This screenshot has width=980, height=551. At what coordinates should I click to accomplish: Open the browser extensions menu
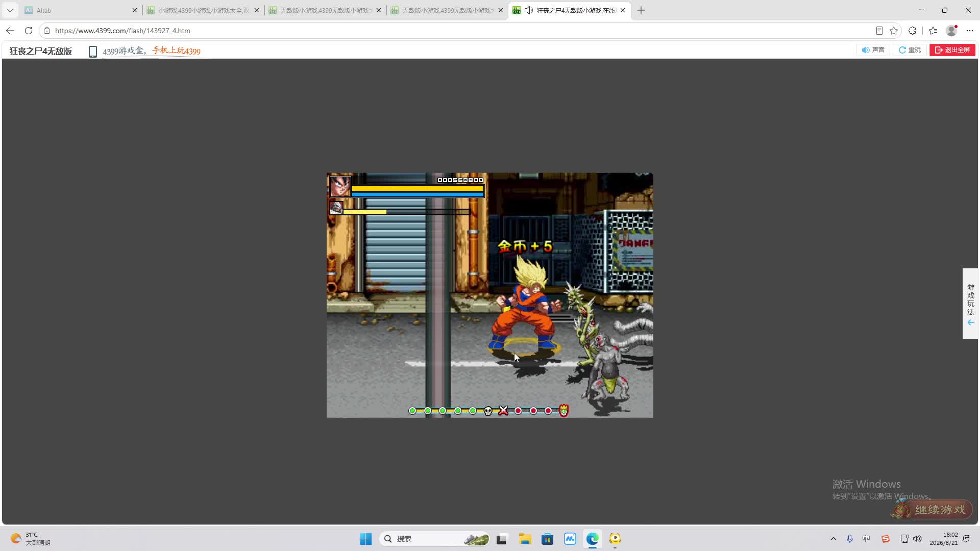(913, 31)
